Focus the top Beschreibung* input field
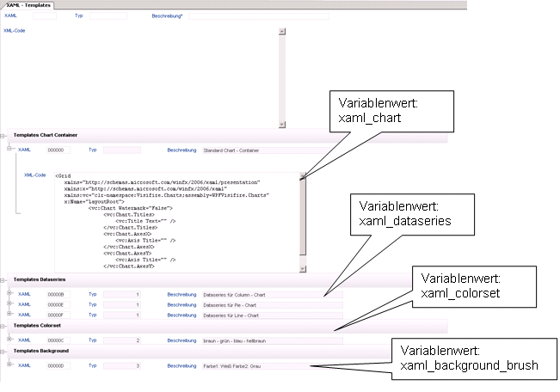The image size is (560, 392). (259, 16)
